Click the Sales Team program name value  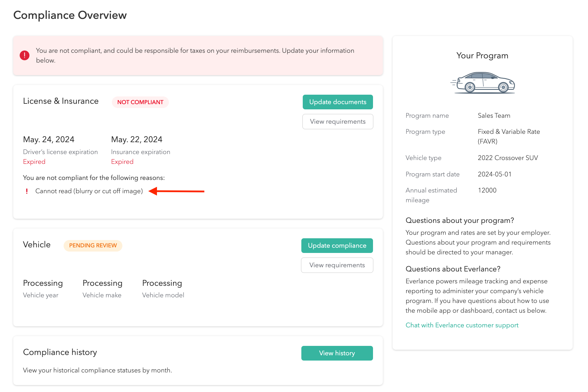point(494,116)
